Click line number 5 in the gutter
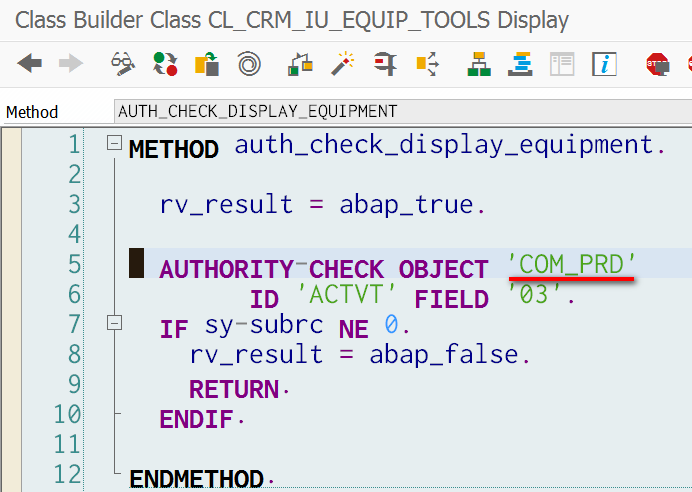The image size is (692, 492). (75, 265)
